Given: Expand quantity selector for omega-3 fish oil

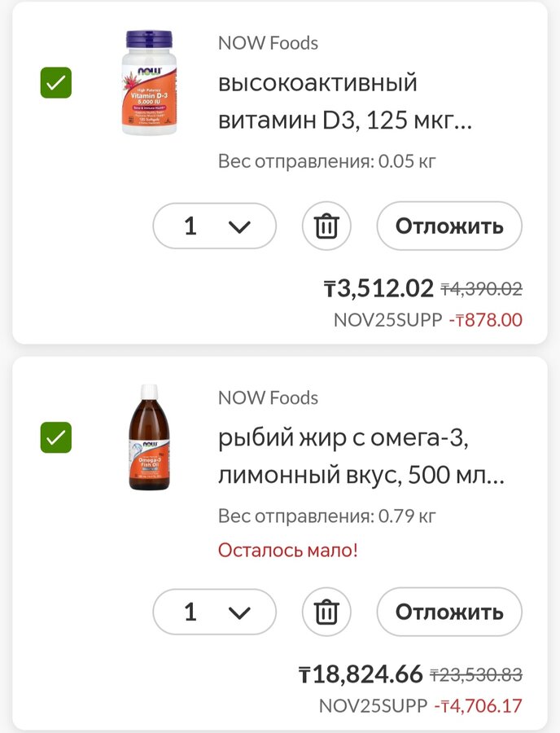Looking at the screenshot, I should tap(215, 612).
